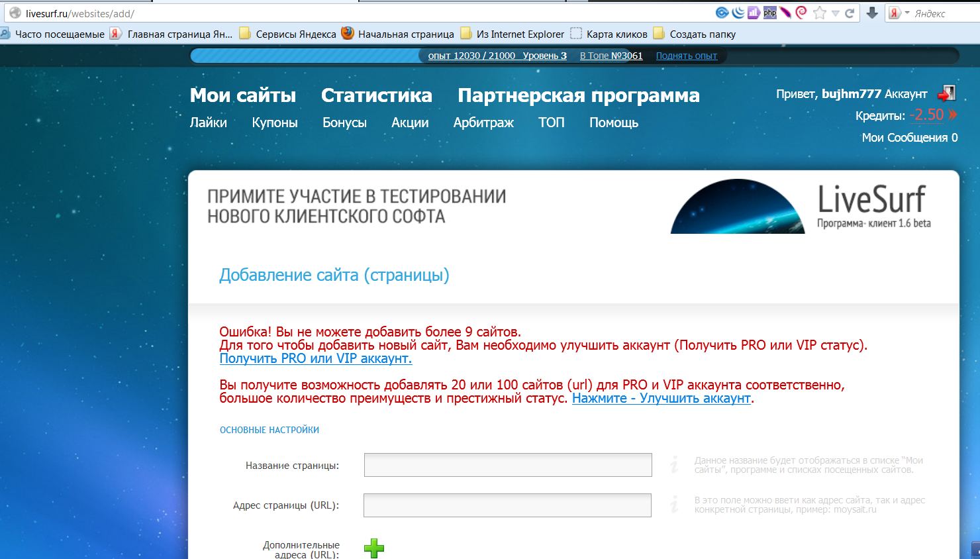Viewport: 980px width, 559px height.
Task: Open URL history dropdown triangle
Action: point(836,13)
